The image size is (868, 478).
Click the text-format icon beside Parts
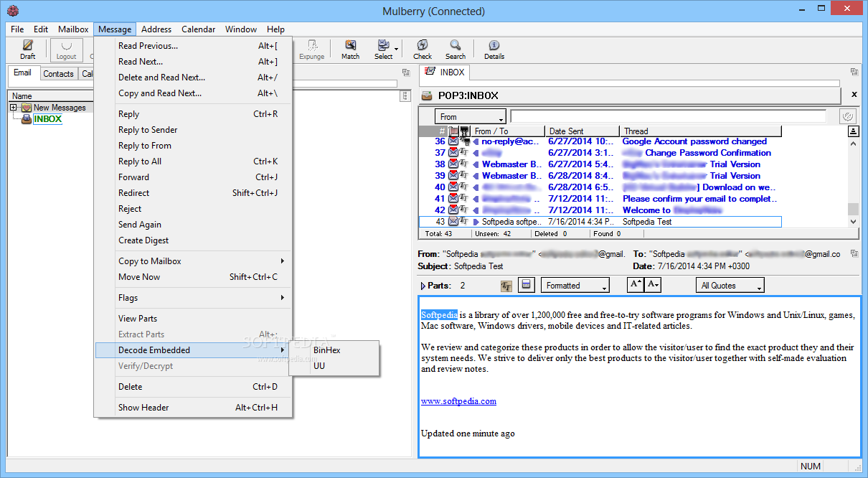point(506,286)
